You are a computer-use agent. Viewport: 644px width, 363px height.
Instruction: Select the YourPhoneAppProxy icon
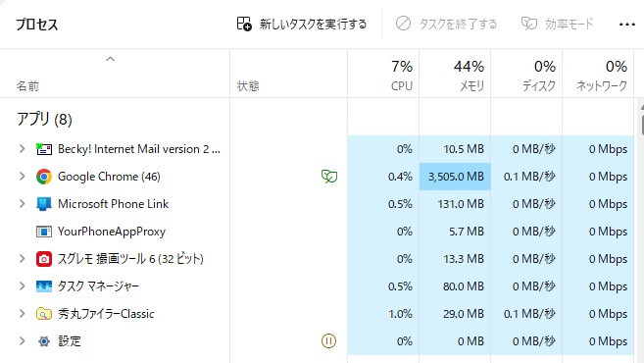click(x=44, y=232)
